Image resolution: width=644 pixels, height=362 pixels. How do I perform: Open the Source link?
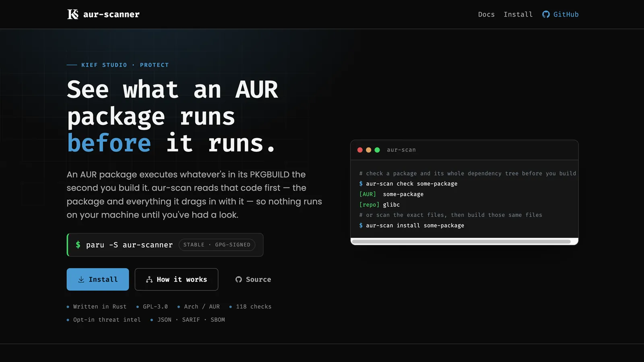[x=253, y=279]
